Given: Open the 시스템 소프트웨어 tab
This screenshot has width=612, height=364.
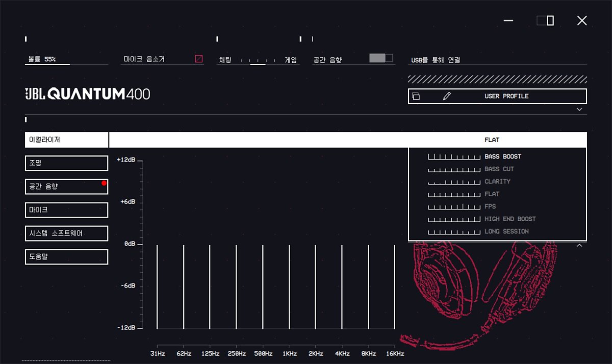Looking at the screenshot, I should (66, 233).
